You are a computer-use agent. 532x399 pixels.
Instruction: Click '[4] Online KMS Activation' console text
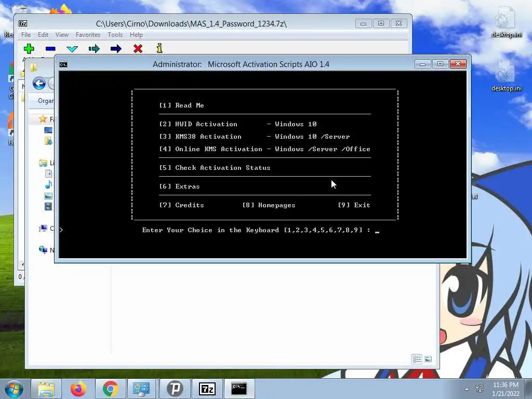[210, 149]
